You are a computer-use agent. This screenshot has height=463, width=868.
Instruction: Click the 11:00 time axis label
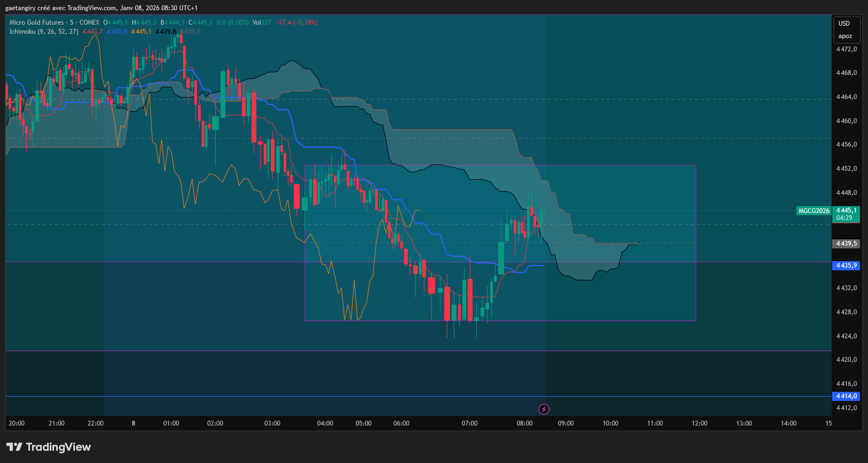655,423
